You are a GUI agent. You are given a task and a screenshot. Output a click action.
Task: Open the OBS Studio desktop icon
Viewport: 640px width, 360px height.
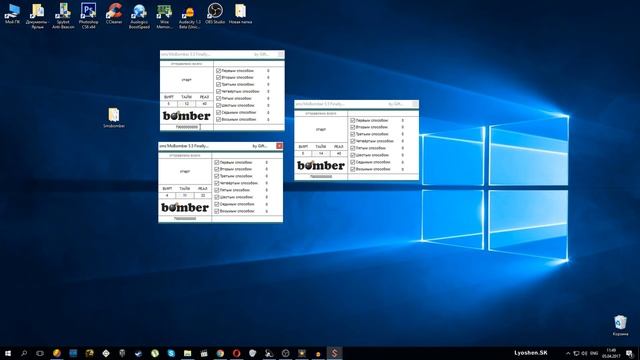pyautogui.click(x=215, y=14)
